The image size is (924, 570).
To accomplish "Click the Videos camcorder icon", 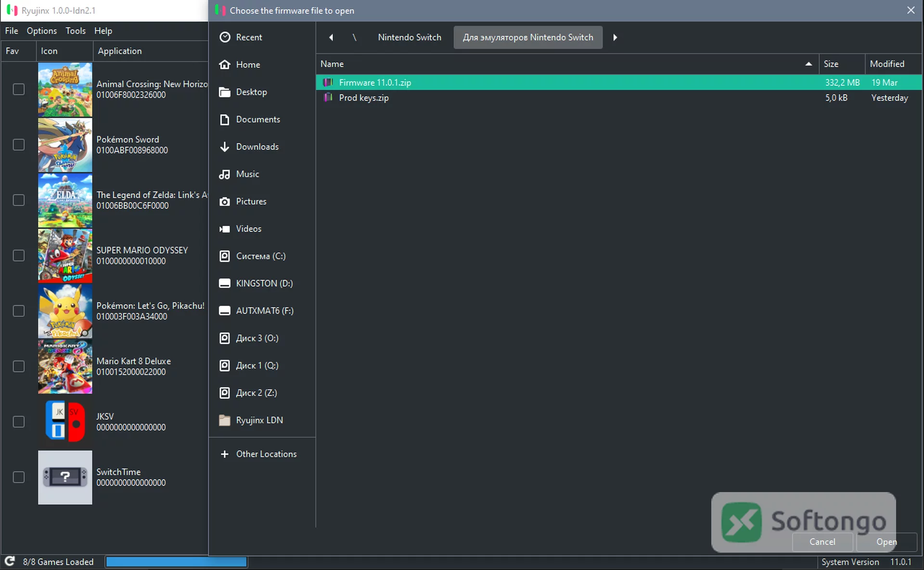I will click(225, 229).
